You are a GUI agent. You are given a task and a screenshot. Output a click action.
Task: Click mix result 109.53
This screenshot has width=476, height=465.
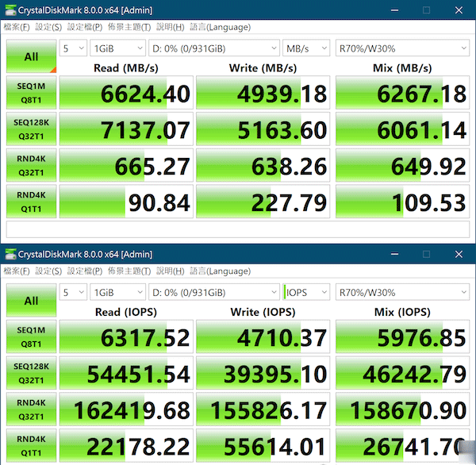coord(402,202)
